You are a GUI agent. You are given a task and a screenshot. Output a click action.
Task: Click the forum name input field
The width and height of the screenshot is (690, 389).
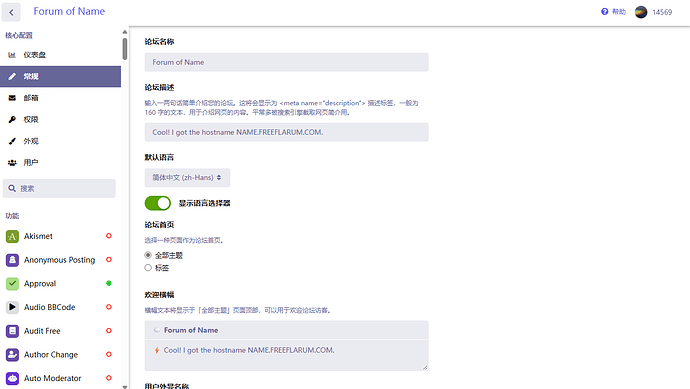[286, 62]
